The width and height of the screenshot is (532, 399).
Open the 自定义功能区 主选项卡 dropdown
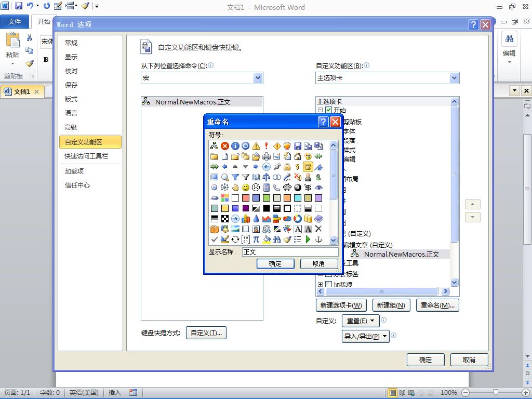[454, 78]
